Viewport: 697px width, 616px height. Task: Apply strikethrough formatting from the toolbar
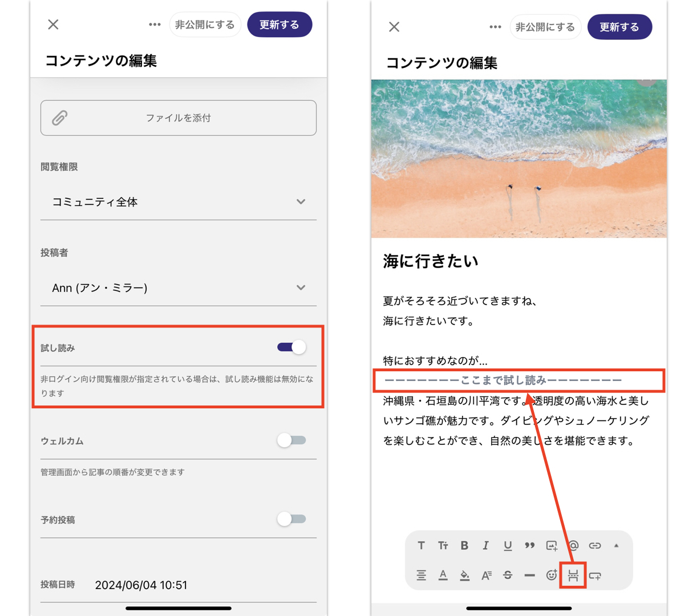508,576
